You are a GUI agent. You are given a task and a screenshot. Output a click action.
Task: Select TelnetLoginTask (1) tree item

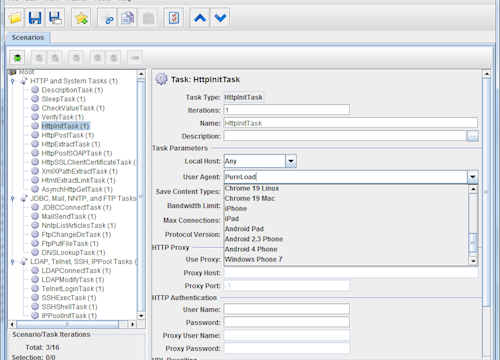coord(73,289)
